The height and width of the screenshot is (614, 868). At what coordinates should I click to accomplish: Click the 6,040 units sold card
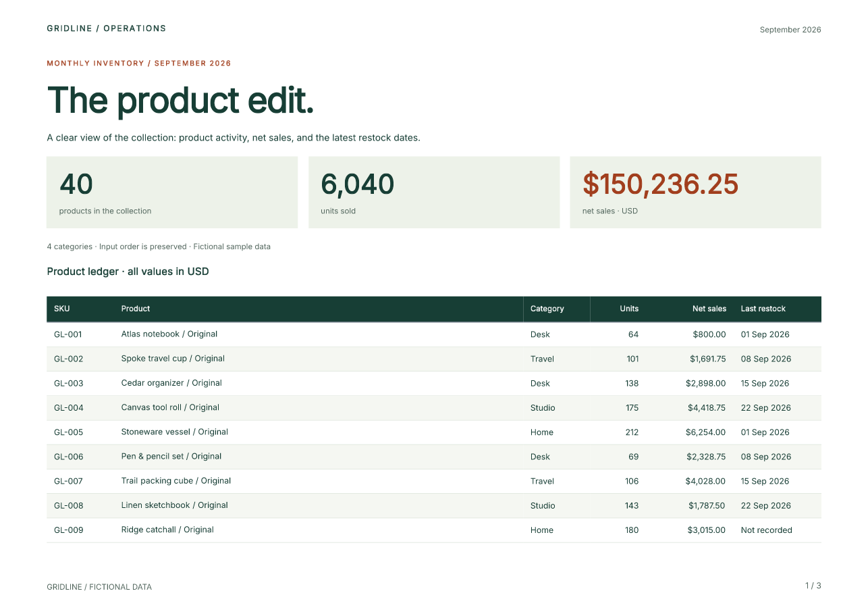(434, 193)
